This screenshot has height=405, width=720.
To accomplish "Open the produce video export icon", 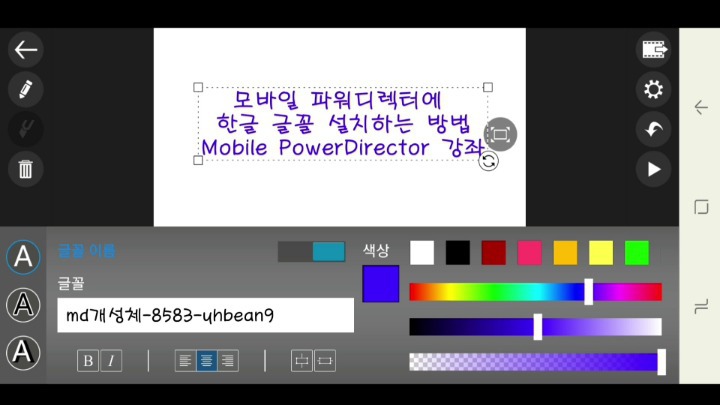I will point(653,50).
